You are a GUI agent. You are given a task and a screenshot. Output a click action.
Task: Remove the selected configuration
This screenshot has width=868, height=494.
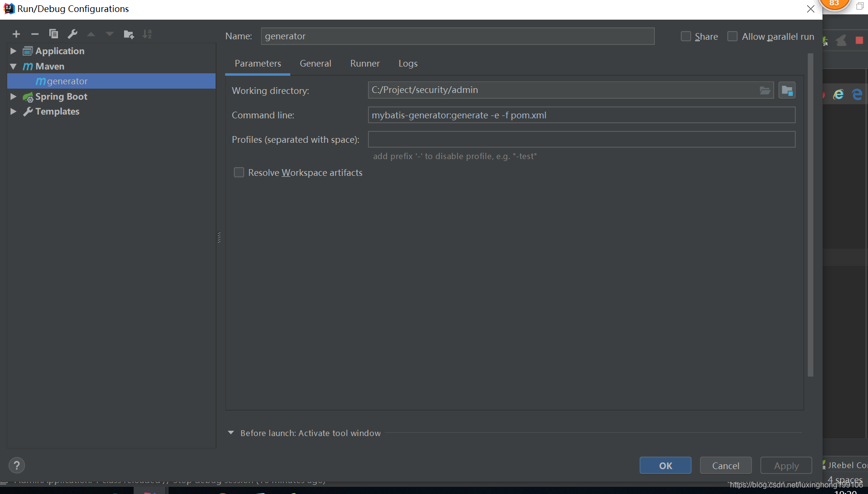click(34, 34)
